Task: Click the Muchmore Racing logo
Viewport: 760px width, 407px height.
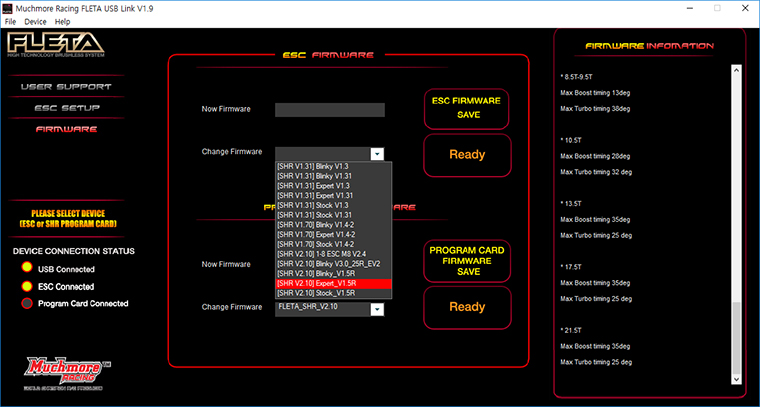Action: (x=66, y=374)
